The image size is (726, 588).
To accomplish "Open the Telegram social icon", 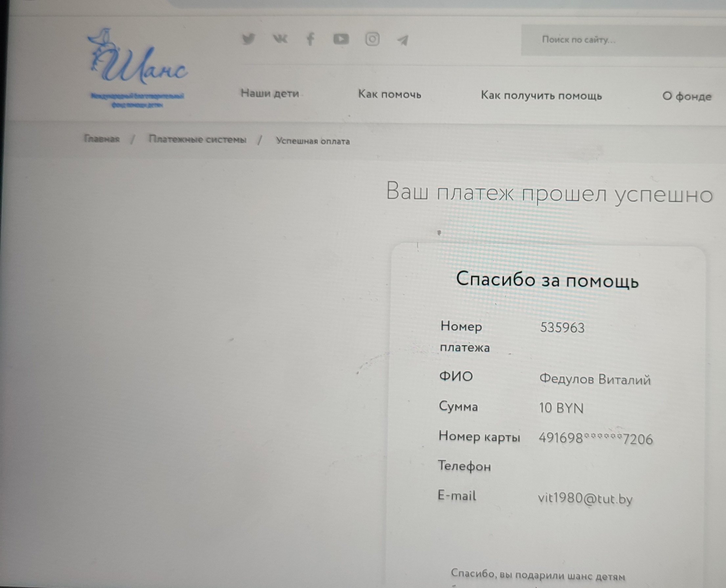I will 403,40.
